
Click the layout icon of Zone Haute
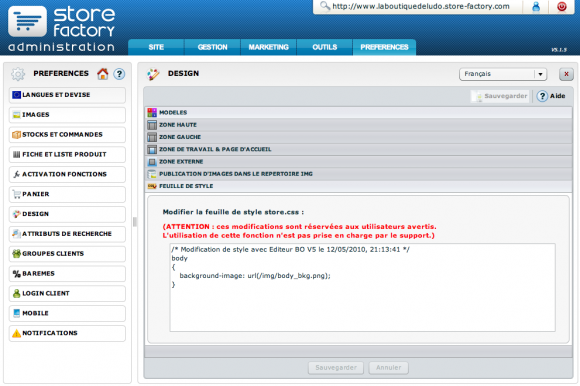152,125
